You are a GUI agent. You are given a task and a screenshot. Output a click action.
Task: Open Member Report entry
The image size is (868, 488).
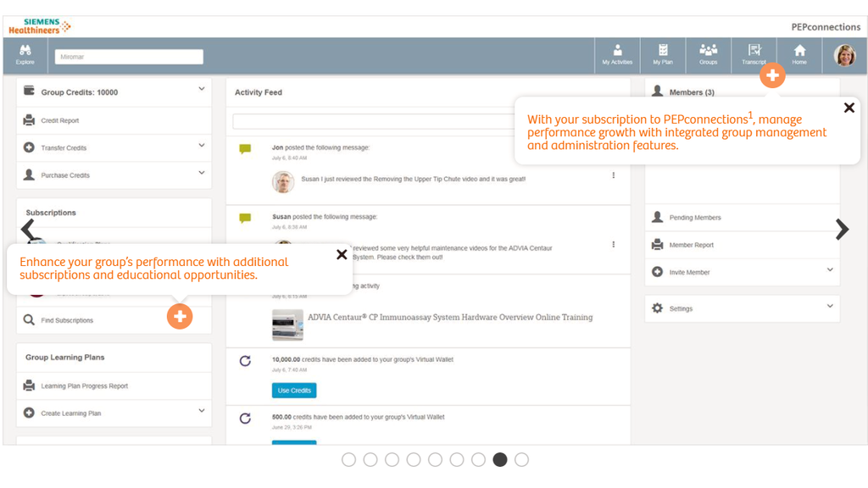691,245
